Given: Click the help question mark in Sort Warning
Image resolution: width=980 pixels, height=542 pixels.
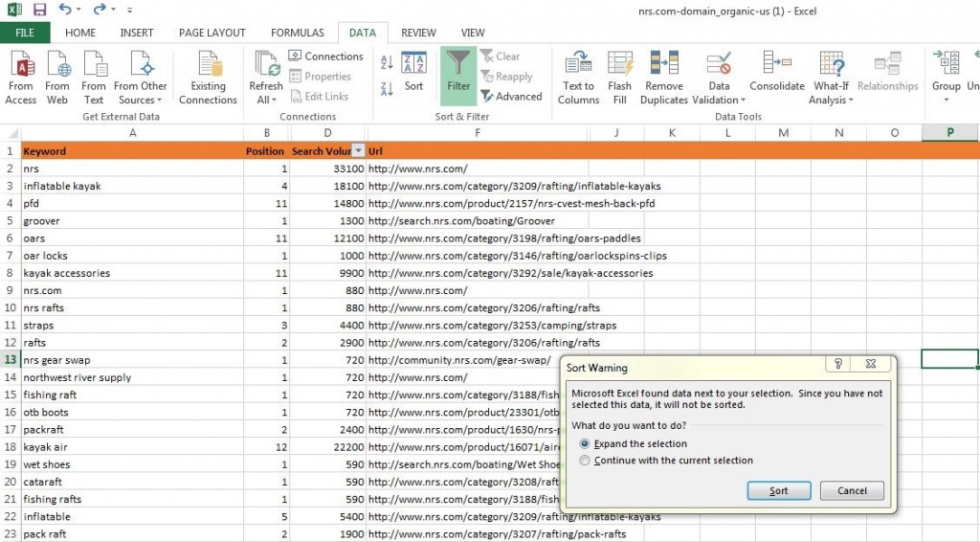Looking at the screenshot, I should (x=838, y=364).
